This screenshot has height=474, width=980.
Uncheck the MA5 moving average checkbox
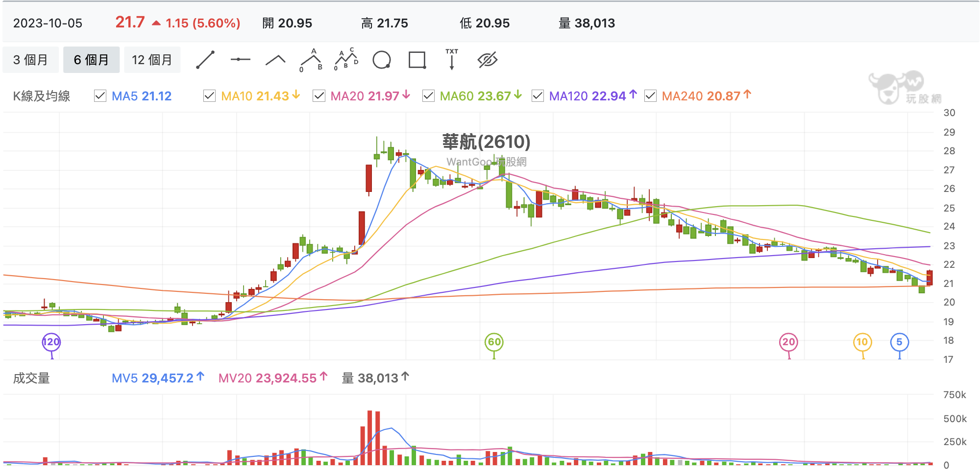coord(100,96)
